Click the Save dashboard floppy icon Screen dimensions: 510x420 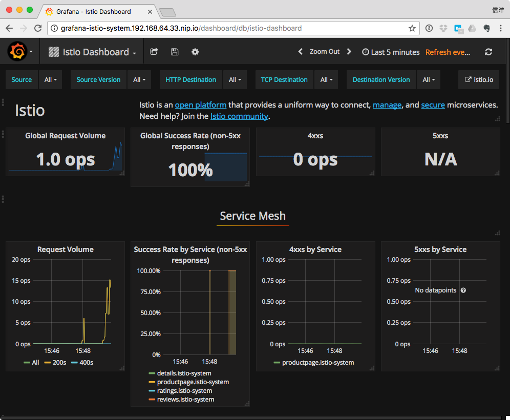click(x=175, y=52)
